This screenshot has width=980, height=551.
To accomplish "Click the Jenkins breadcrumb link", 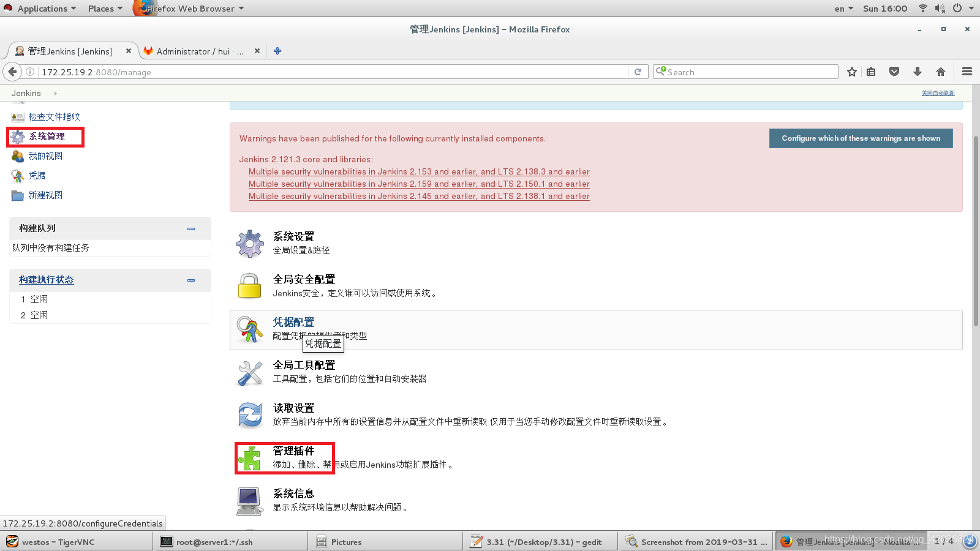I will click(x=26, y=93).
